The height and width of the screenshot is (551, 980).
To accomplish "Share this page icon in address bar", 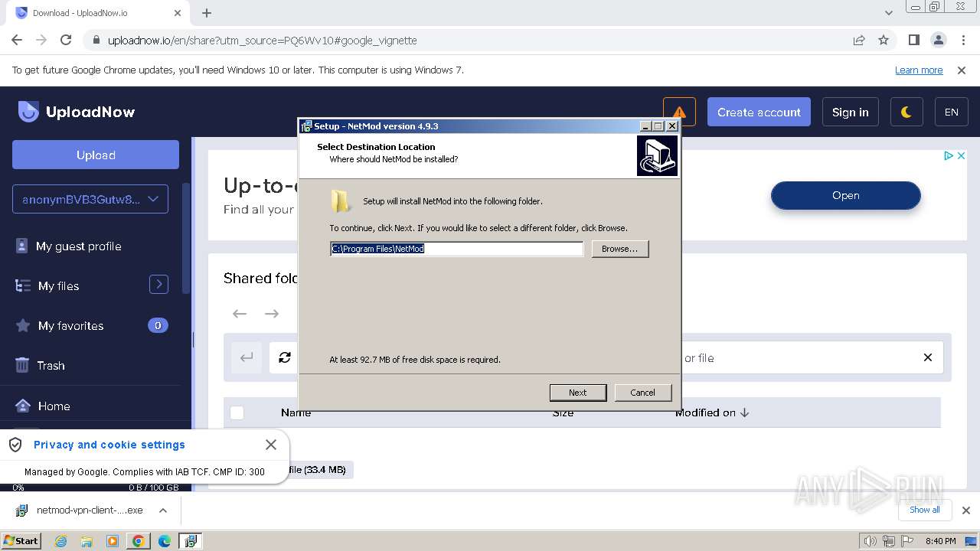I will click(x=859, y=40).
